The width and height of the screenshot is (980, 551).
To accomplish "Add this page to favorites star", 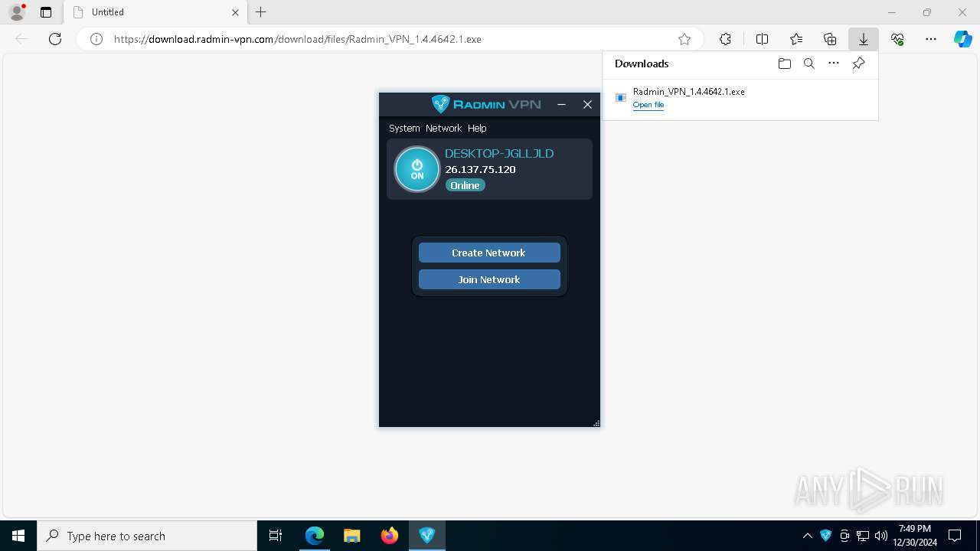I will (x=684, y=39).
